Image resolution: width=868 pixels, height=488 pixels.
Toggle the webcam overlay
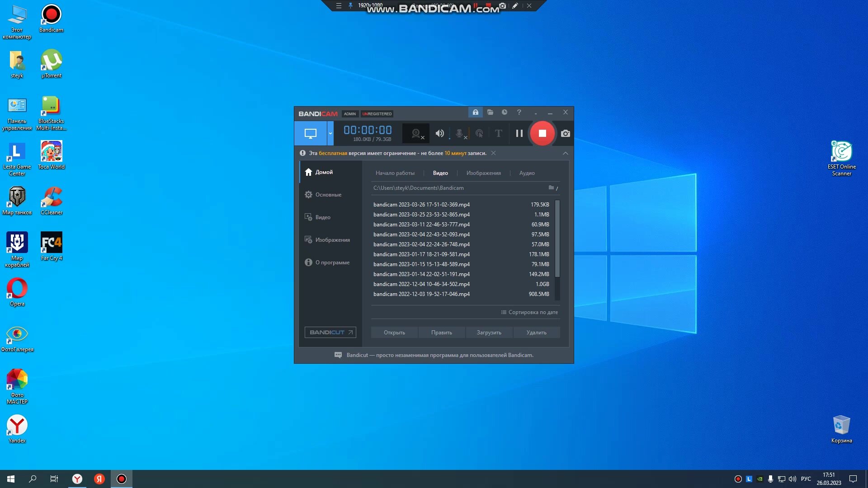click(x=416, y=133)
